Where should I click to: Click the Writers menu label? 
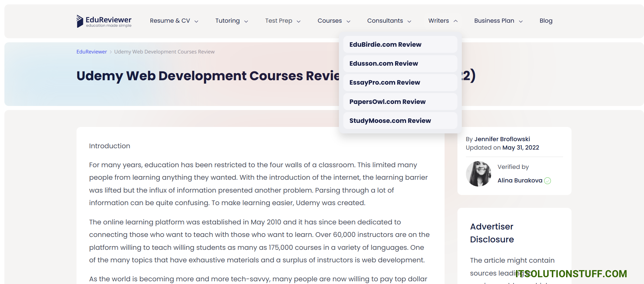tap(438, 21)
